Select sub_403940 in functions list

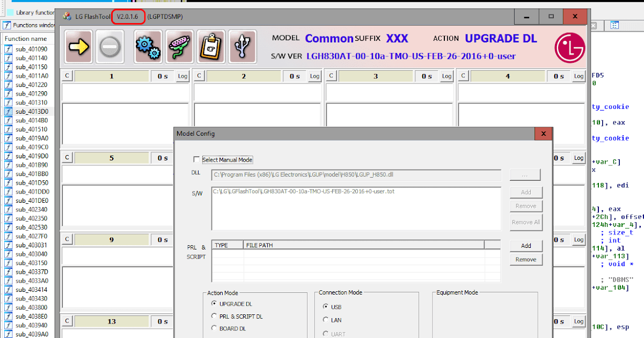[31, 325]
